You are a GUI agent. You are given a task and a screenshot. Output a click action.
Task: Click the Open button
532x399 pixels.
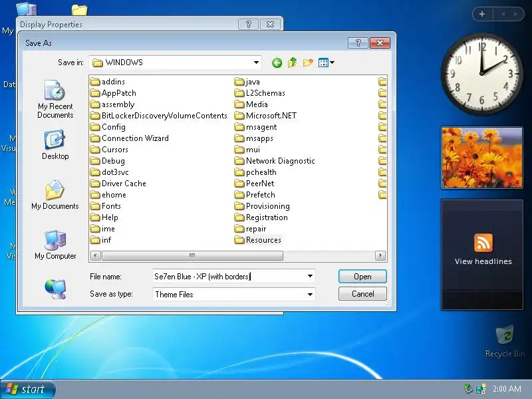click(362, 277)
